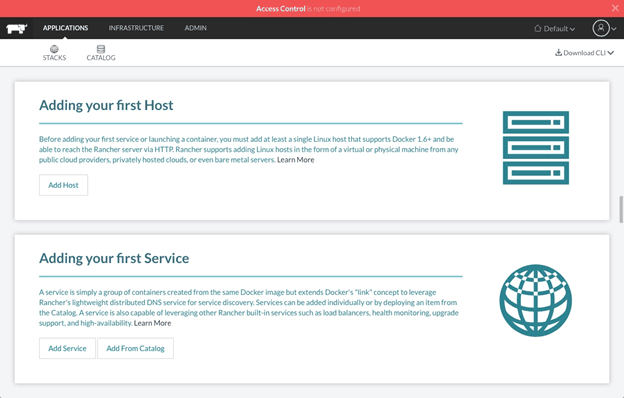Click the 'Adding your first Service' heading

pos(114,258)
